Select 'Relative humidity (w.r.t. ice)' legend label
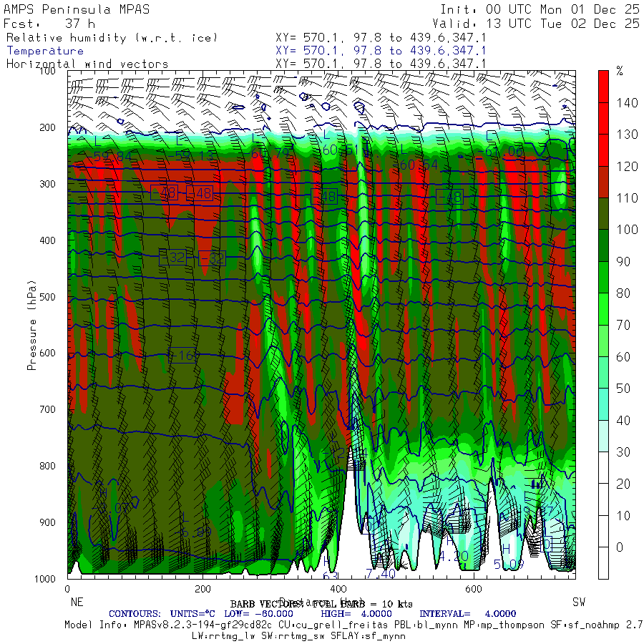Image resolution: width=644 pixels, height=644 pixels. (112, 38)
